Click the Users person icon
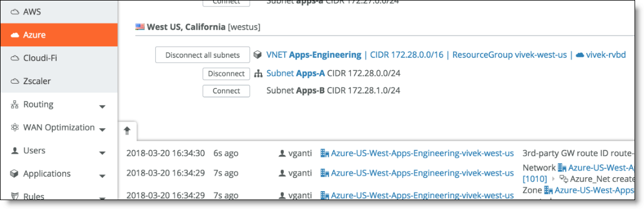The width and height of the screenshot is (644, 209). pyautogui.click(x=15, y=150)
